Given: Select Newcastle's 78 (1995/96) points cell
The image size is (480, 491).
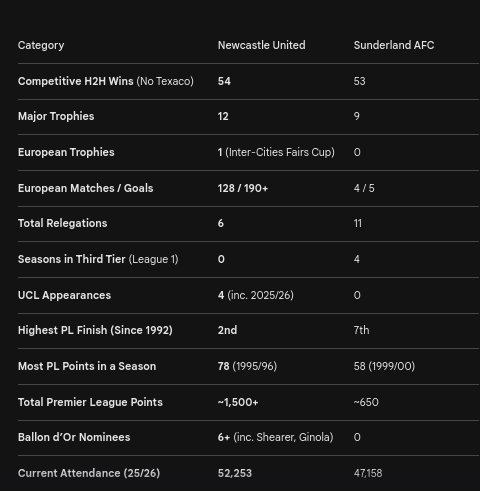Looking at the screenshot, I should click(247, 366).
